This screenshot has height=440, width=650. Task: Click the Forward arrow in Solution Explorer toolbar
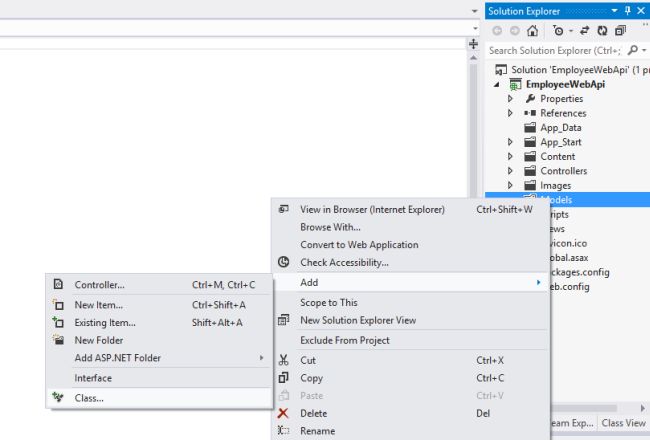514,31
